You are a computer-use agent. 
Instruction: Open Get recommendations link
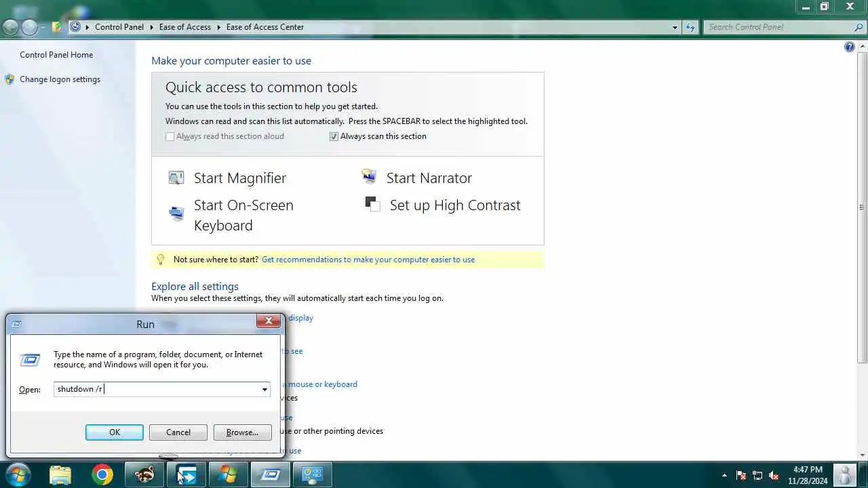(368, 260)
